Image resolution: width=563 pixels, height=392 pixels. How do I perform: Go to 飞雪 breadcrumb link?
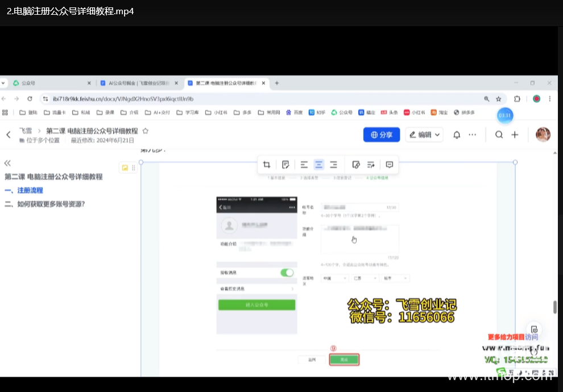pyautogui.click(x=26, y=131)
